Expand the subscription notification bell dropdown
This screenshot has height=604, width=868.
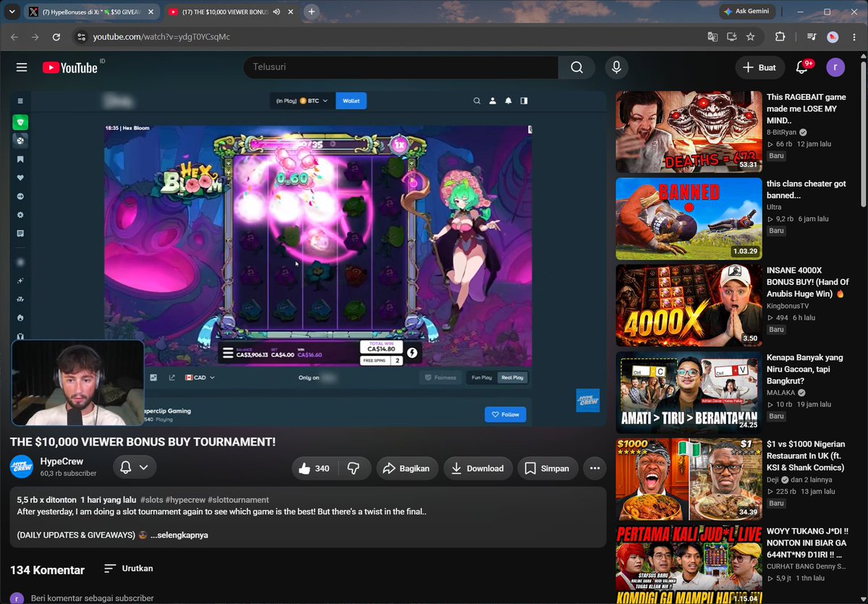point(135,467)
